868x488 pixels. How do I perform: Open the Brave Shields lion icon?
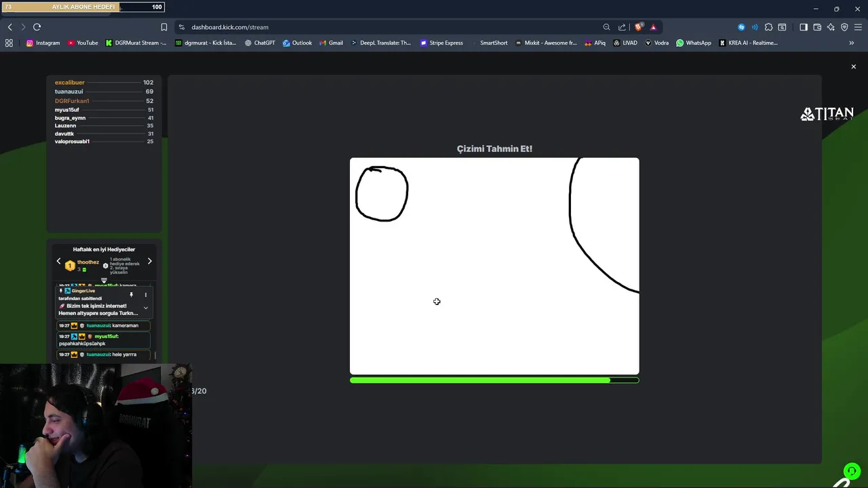point(639,27)
